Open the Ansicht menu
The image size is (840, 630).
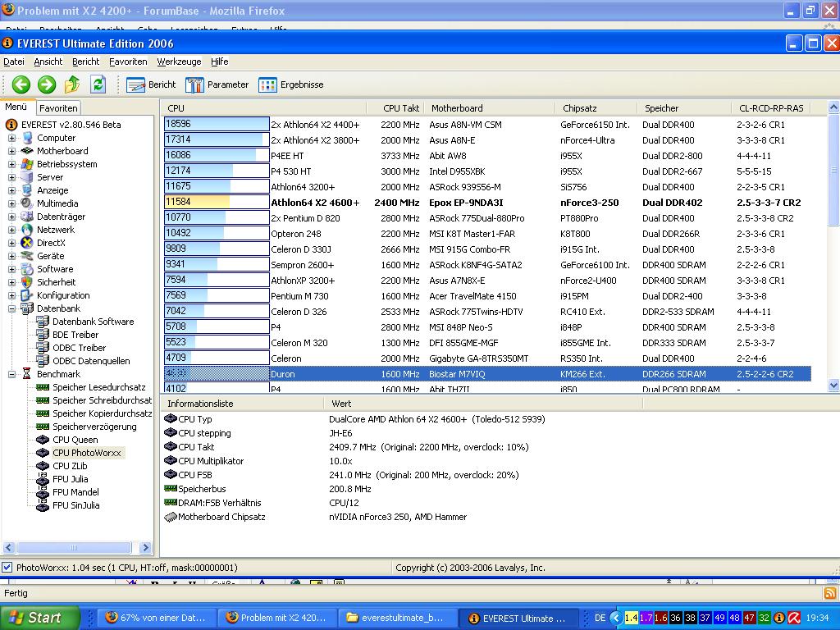tap(48, 62)
